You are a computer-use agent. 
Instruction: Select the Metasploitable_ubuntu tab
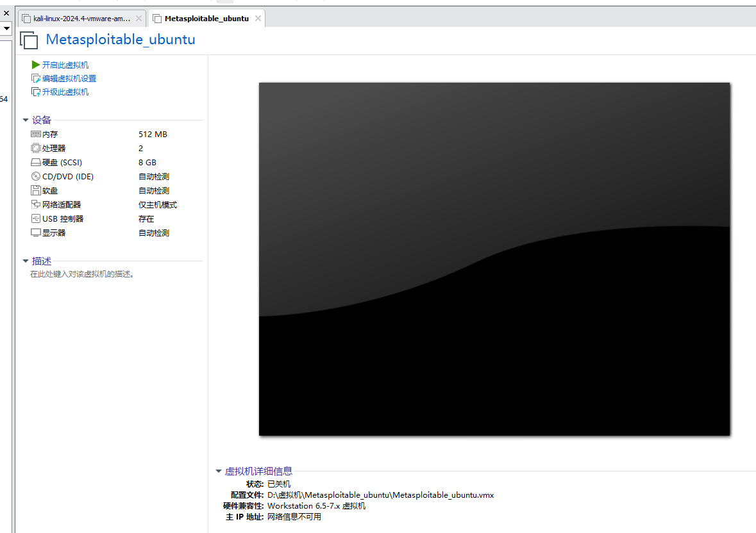click(x=207, y=19)
